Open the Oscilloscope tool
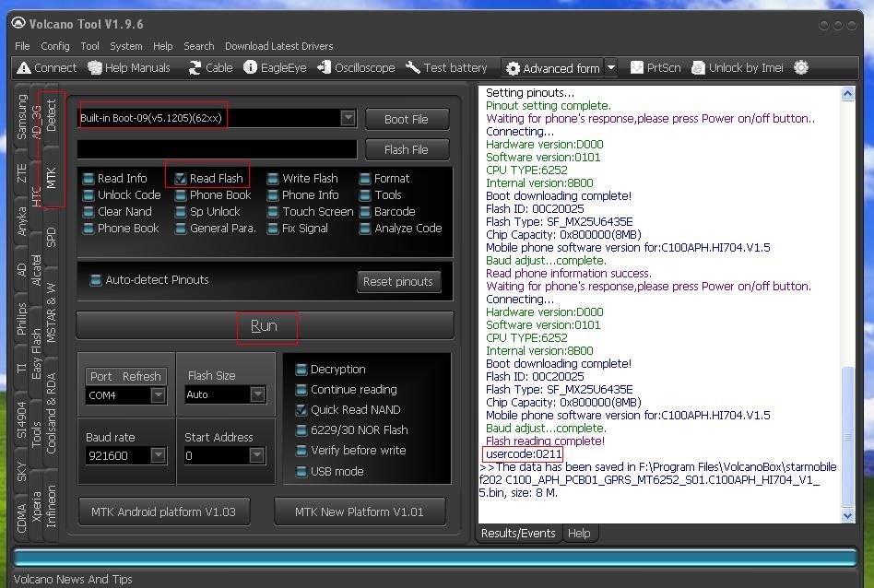 tap(356, 68)
